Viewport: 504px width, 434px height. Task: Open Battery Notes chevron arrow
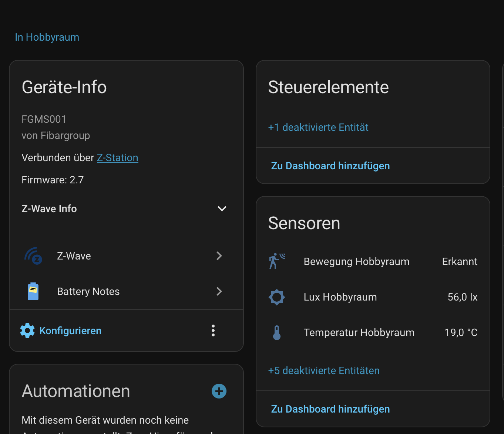(x=219, y=291)
